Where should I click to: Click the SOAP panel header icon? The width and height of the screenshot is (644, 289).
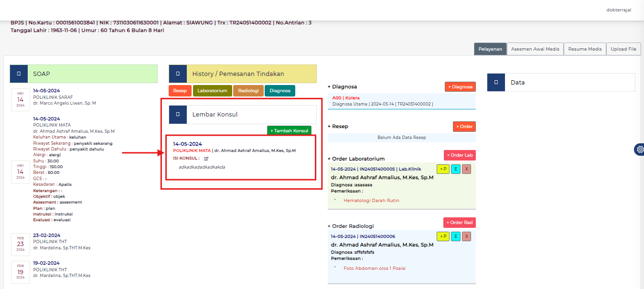[19, 74]
